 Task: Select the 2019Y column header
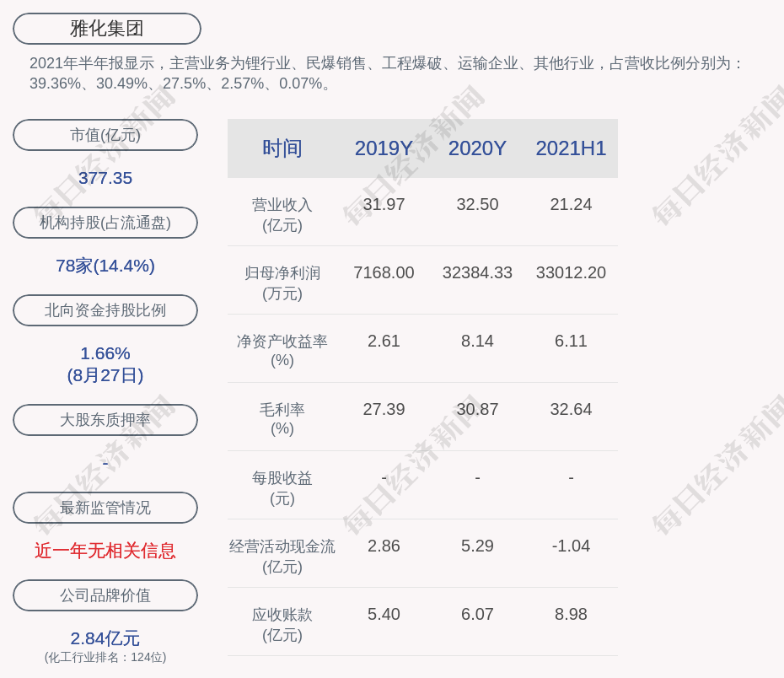(384, 148)
